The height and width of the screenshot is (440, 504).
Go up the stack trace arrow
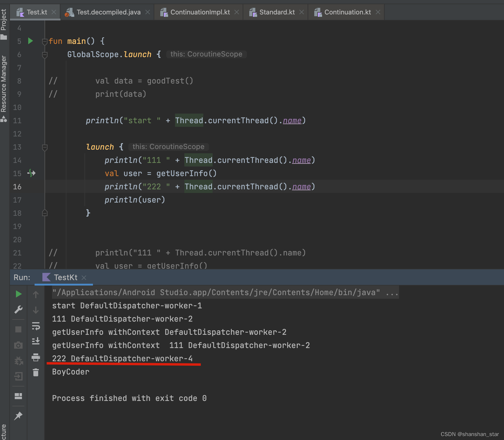(x=36, y=295)
